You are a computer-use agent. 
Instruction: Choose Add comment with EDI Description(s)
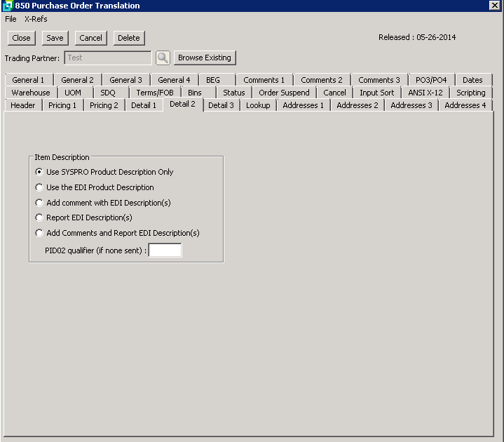pyautogui.click(x=39, y=203)
